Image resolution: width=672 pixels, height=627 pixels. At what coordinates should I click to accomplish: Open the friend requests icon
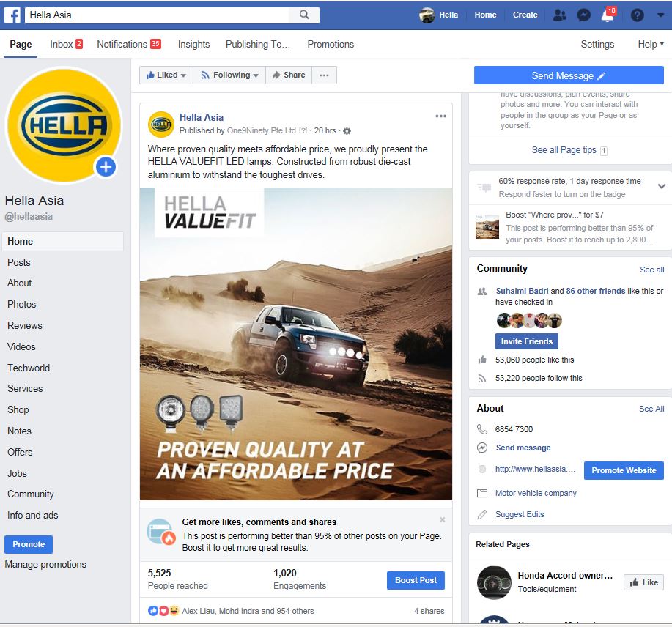(x=560, y=15)
